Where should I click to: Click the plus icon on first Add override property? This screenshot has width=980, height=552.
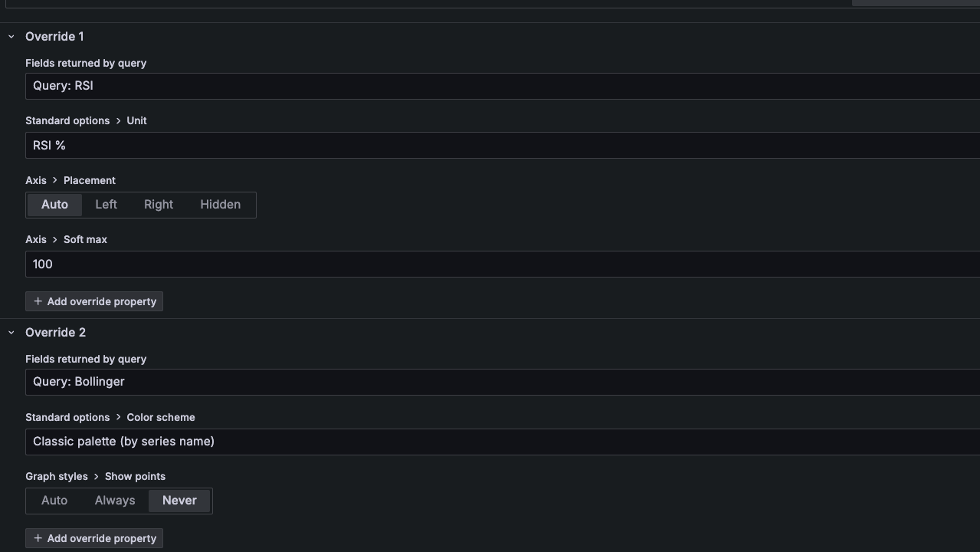click(38, 301)
